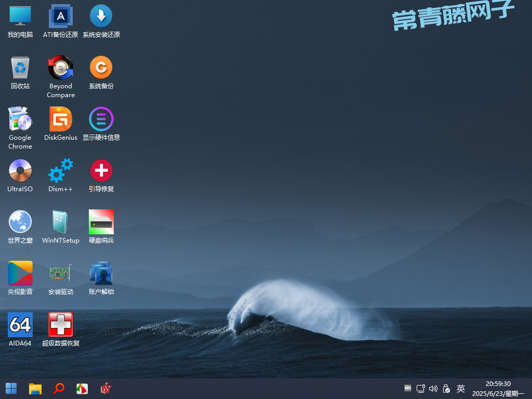Open the volume speaker tray icon
This screenshot has width=532, height=399.
tap(433, 389)
